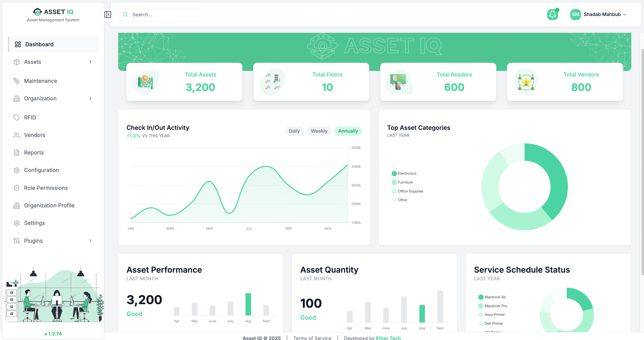Switch chart to Weekly view
Viewport: 644px width, 340px height.
point(319,131)
